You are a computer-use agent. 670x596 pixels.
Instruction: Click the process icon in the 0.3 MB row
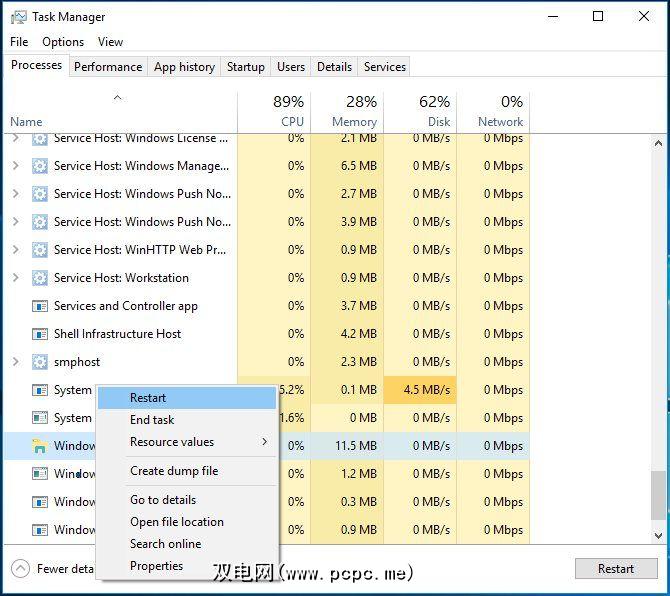coord(40,502)
